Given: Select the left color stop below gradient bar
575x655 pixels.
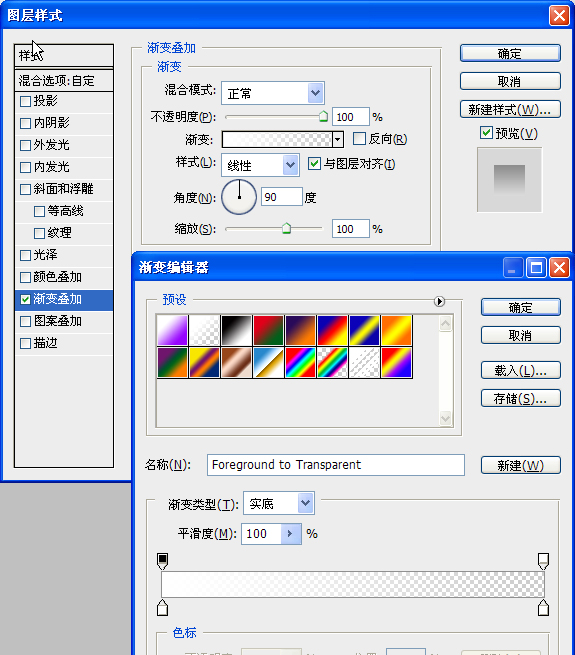Looking at the screenshot, I should pos(163,607).
